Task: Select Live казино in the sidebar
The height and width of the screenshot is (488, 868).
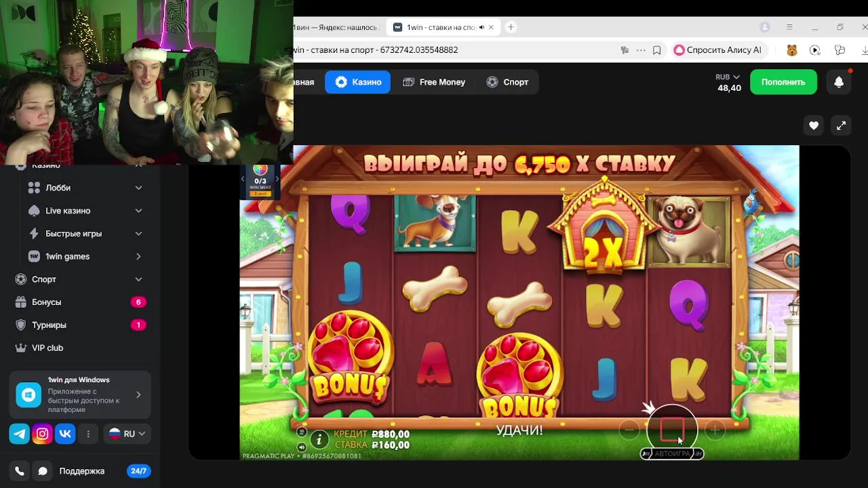Action: 68,211
